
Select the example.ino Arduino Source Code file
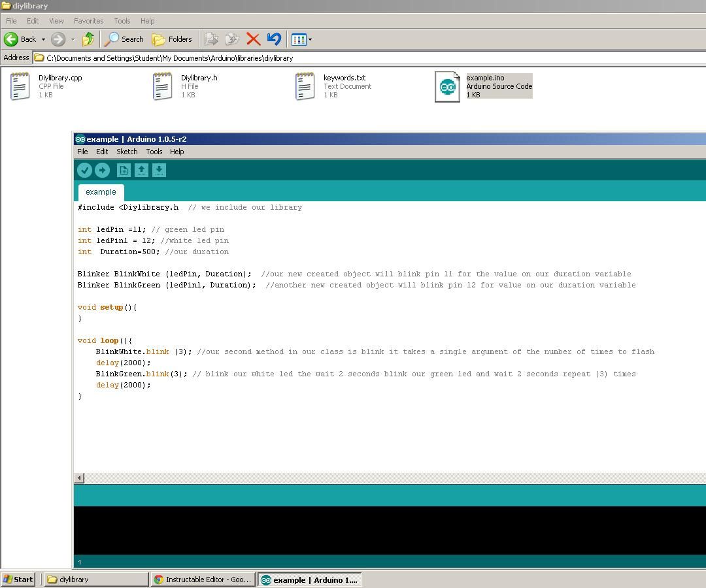(x=484, y=86)
